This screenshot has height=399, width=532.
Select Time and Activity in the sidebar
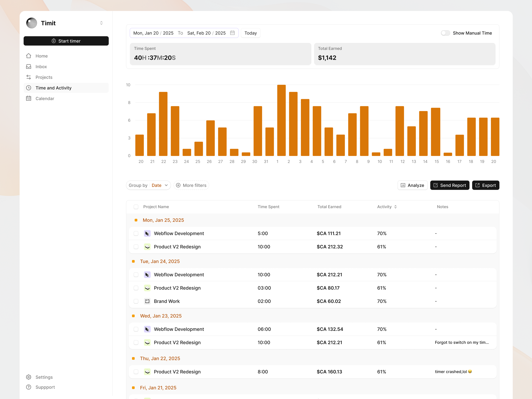tap(53, 88)
